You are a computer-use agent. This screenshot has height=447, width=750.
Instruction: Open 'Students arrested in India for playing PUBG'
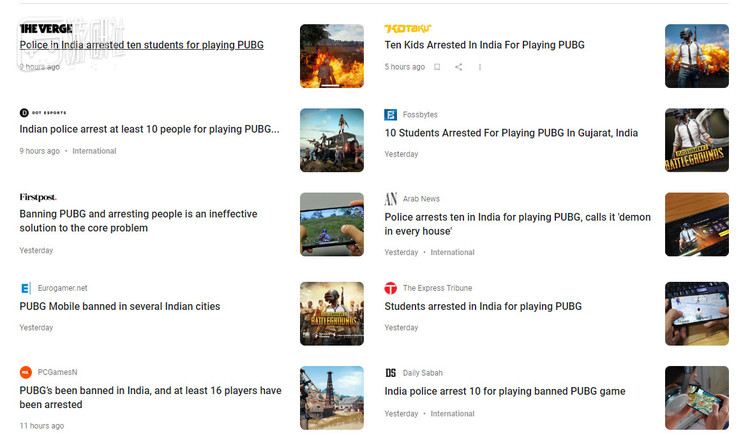tap(483, 306)
